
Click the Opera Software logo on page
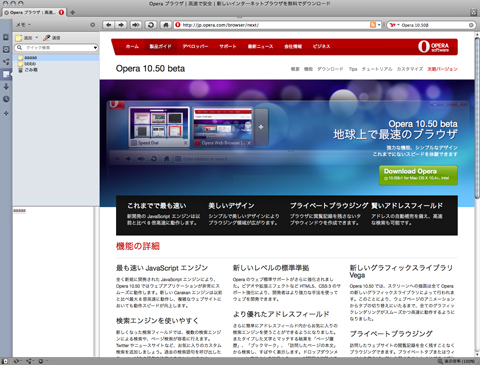tap(434, 47)
